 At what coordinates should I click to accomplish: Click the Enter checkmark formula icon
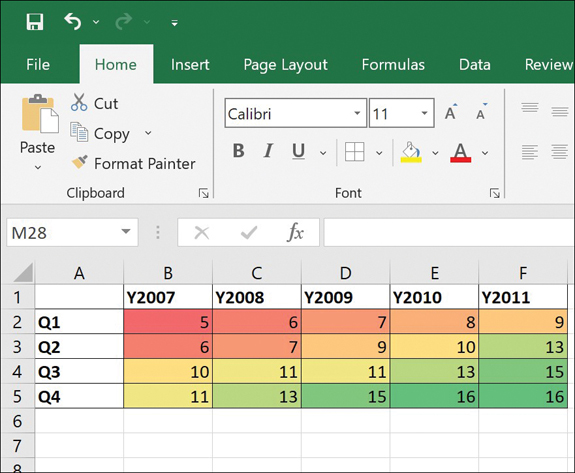click(x=249, y=232)
